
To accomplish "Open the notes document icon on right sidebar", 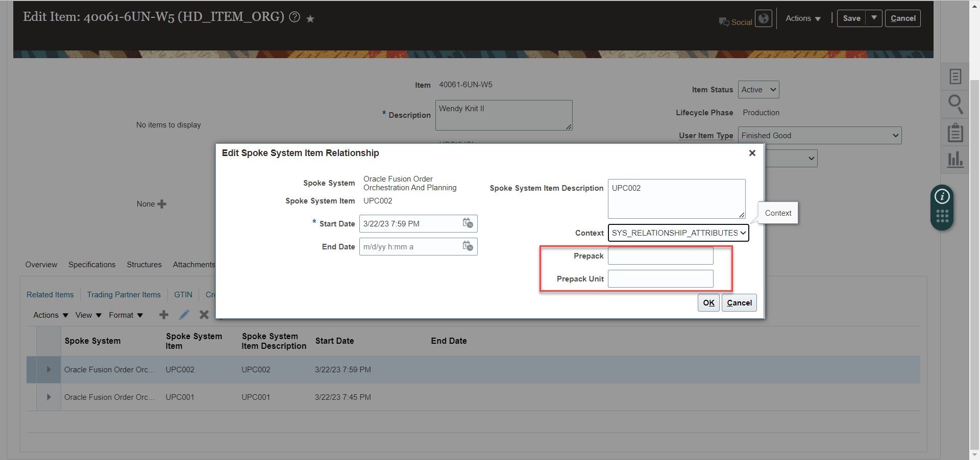I will pyautogui.click(x=955, y=76).
